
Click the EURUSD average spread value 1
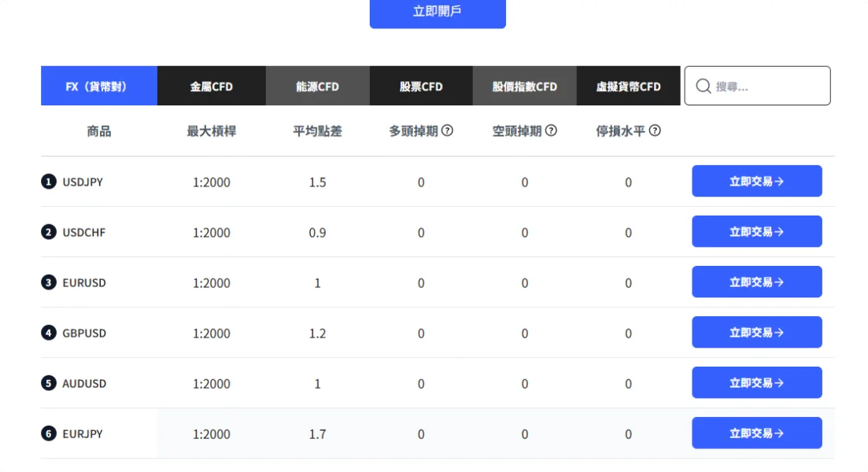tap(318, 282)
